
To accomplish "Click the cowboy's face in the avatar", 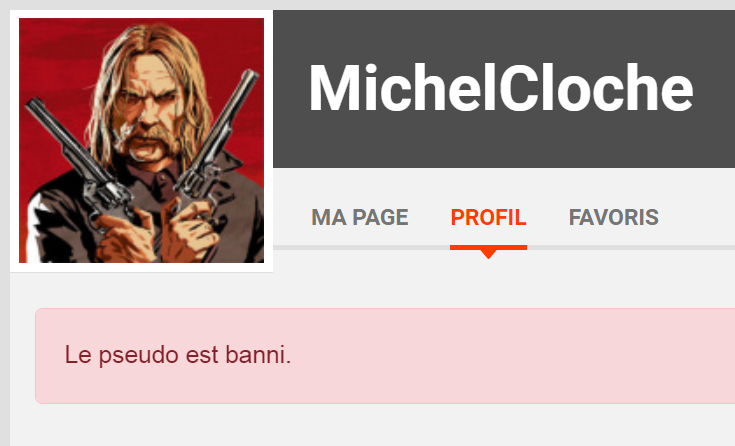I will pos(150,115).
